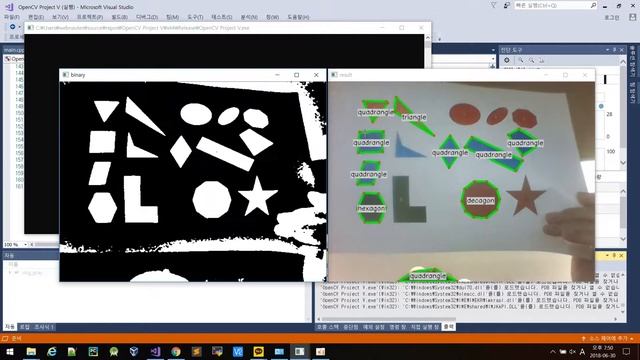Click the quick launch search magnifier icon
Viewport: 640px width, 360px height.
(x=593, y=5)
